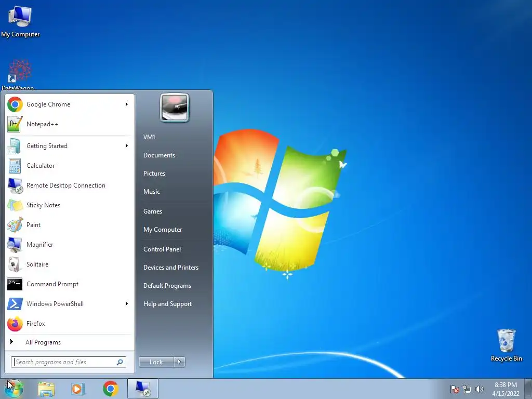The image size is (532, 399).
Task: Open Firefox from the Start menu
Action: pos(70,323)
